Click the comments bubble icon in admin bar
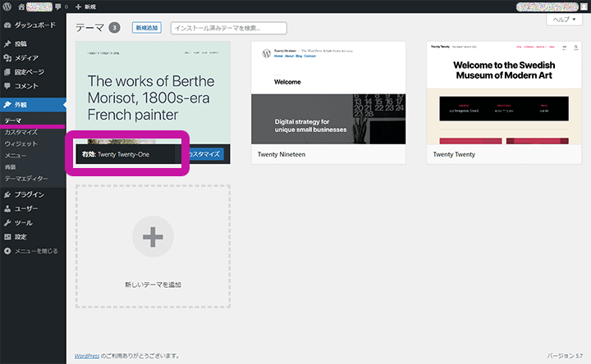 click(57, 7)
